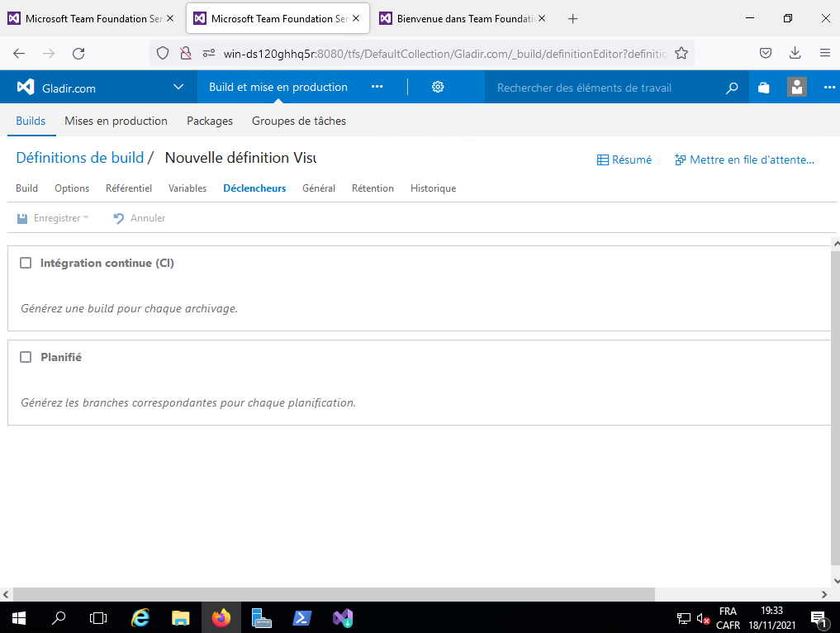Switch to the Variables tab
Screen dimensions: 840x633
(x=187, y=188)
